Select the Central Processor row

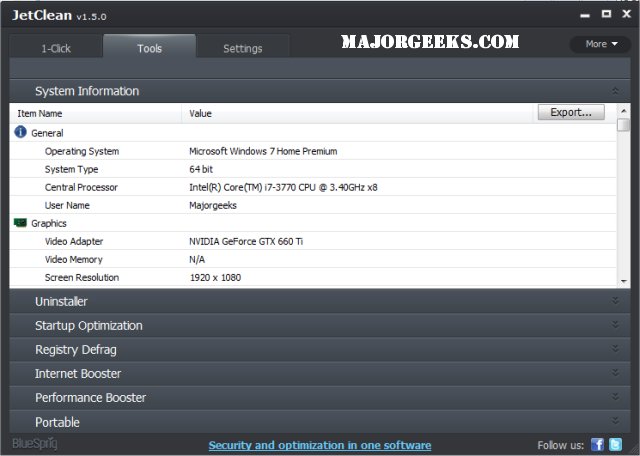(x=313, y=187)
